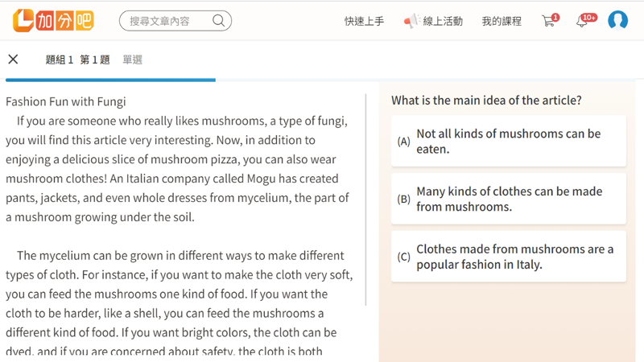Pick option (C) popular fashion in Italy
The height and width of the screenshot is (362, 644).
[x=508, y=257]
